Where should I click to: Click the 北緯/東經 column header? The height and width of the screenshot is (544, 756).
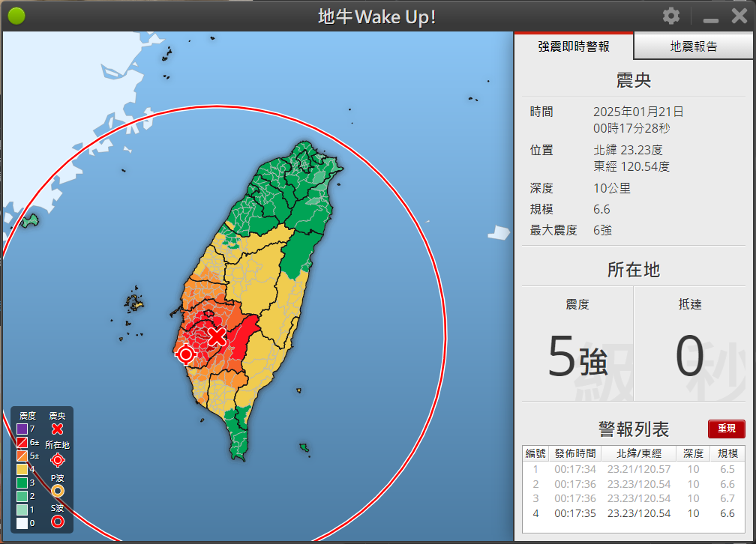(639, 453)
